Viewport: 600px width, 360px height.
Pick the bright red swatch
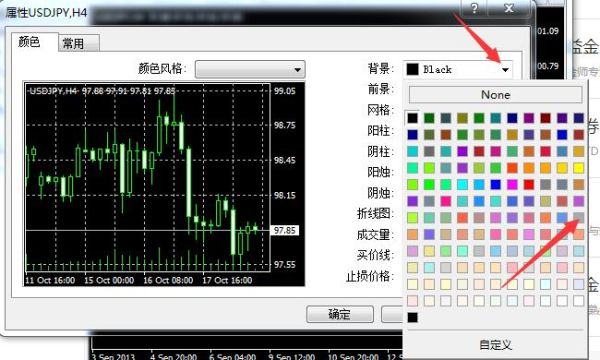point(529,184)
